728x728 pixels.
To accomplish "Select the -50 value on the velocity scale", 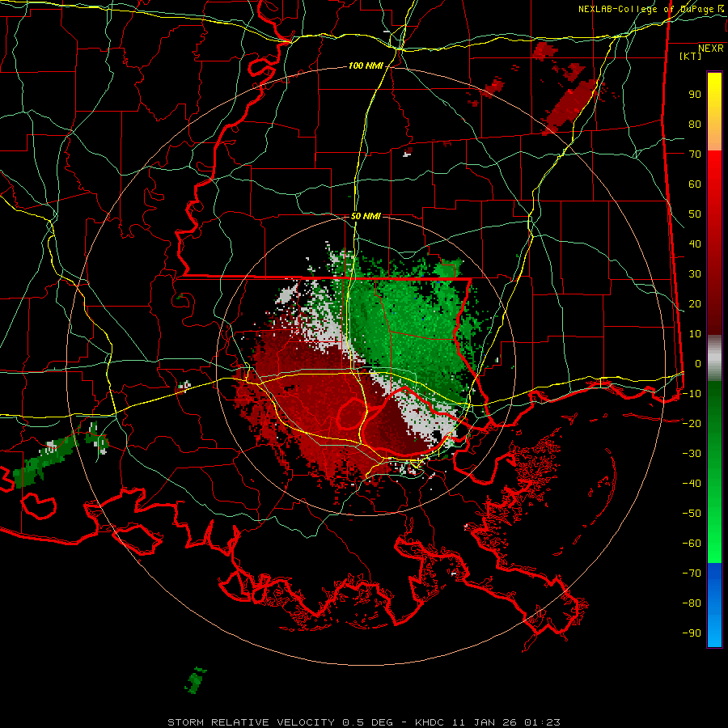I will [692, 514].
